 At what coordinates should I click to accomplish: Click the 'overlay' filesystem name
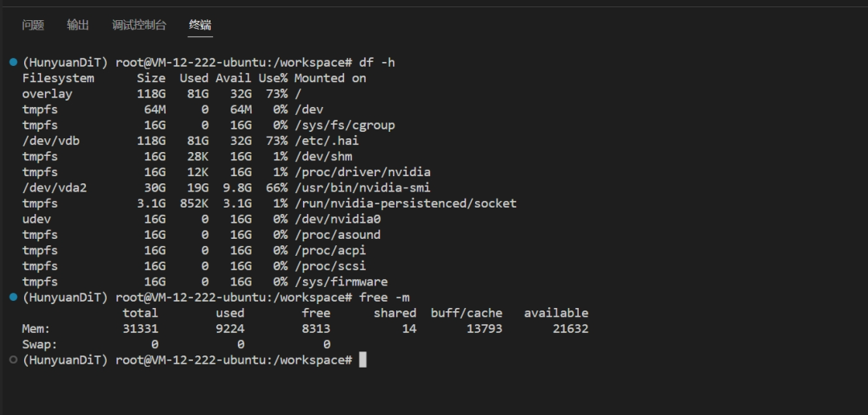point(47,93)
